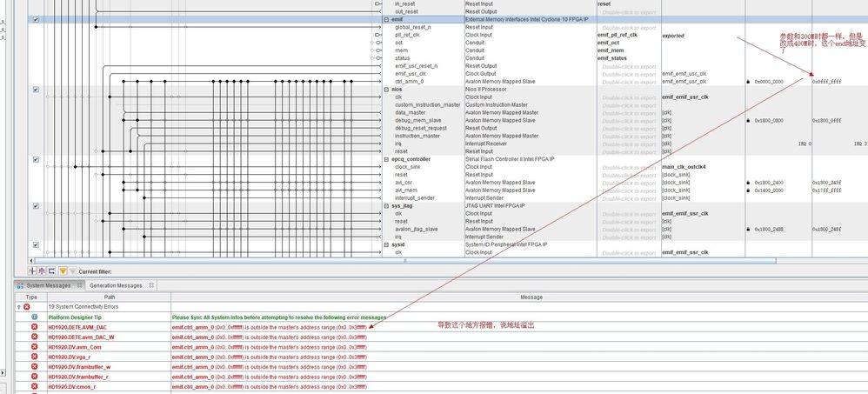
Task: Uncheck the Use checkbox for nios
Action: [x=36, y=89]
